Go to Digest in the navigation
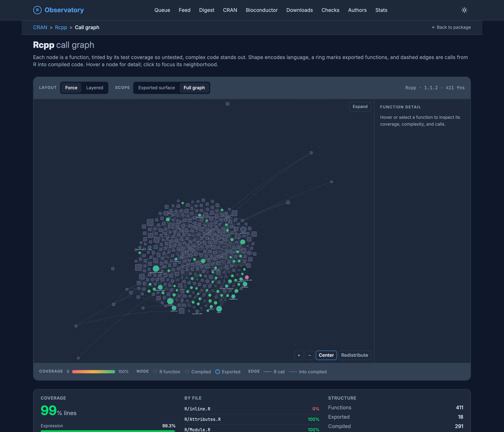504x432 pixels. coord(206,10)
